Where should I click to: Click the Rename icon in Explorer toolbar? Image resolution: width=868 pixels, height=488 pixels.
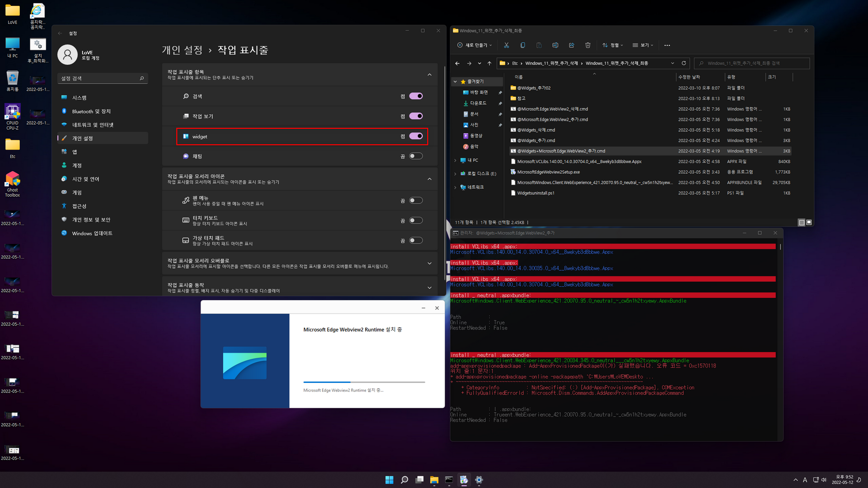pos(555,45)
